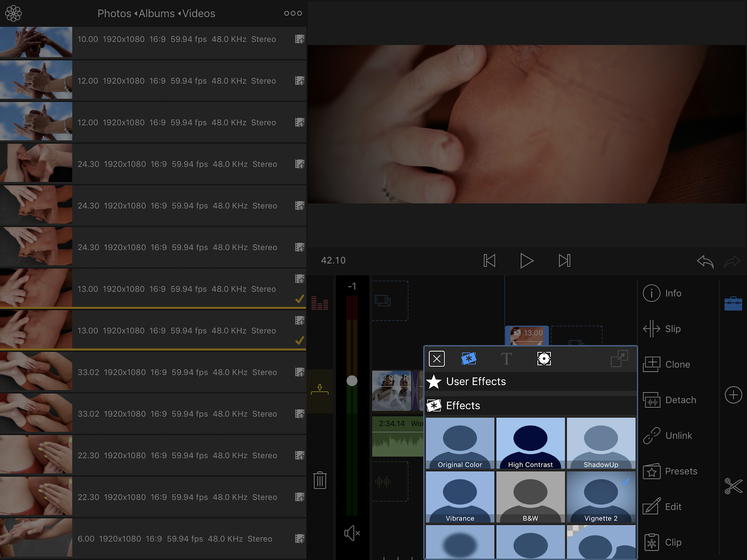
Task: Unlink the selected clip
Action: coord(668,435)
